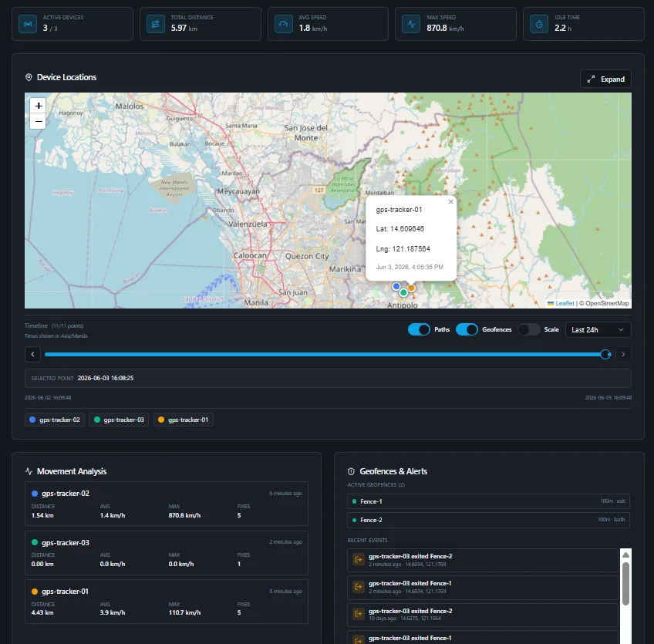654x644 pixels.
Task: Click the Quezon City label on map
Action: (307, 256)
